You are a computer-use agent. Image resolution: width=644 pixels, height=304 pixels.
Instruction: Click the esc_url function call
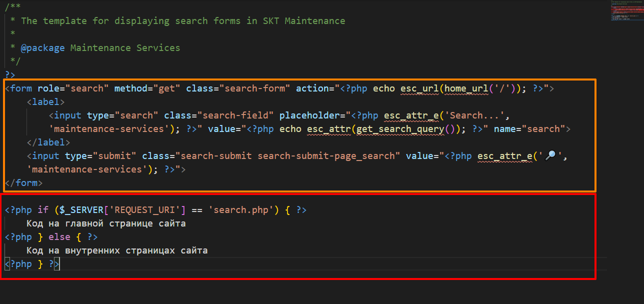(419, 88)
